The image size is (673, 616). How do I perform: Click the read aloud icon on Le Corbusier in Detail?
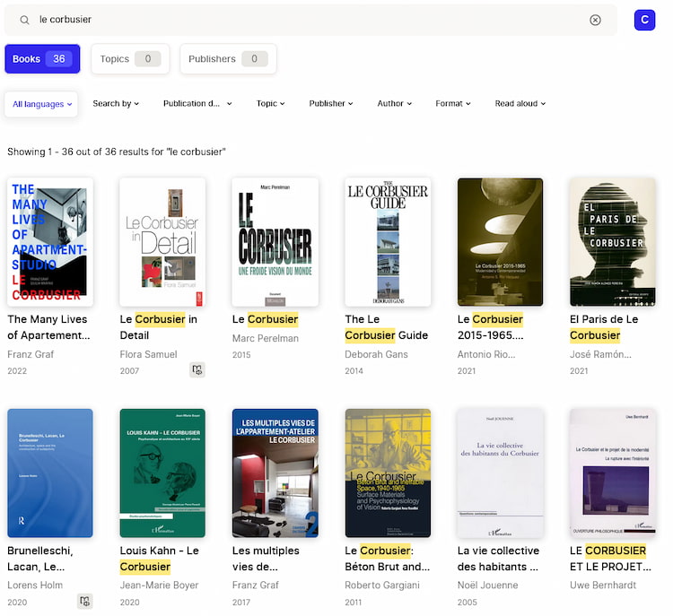point(197,369)
